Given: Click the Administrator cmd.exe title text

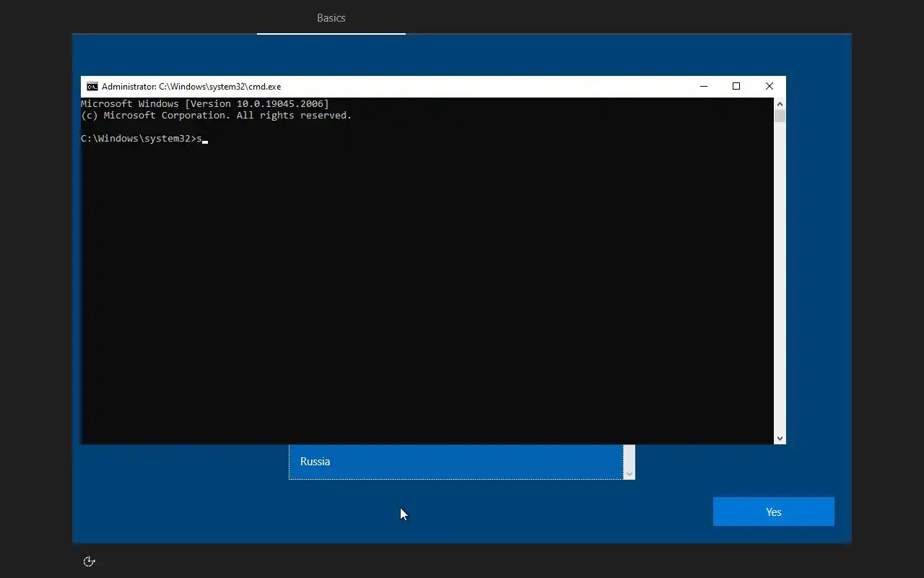Looking at the screenshot, I should pos(191,87).
